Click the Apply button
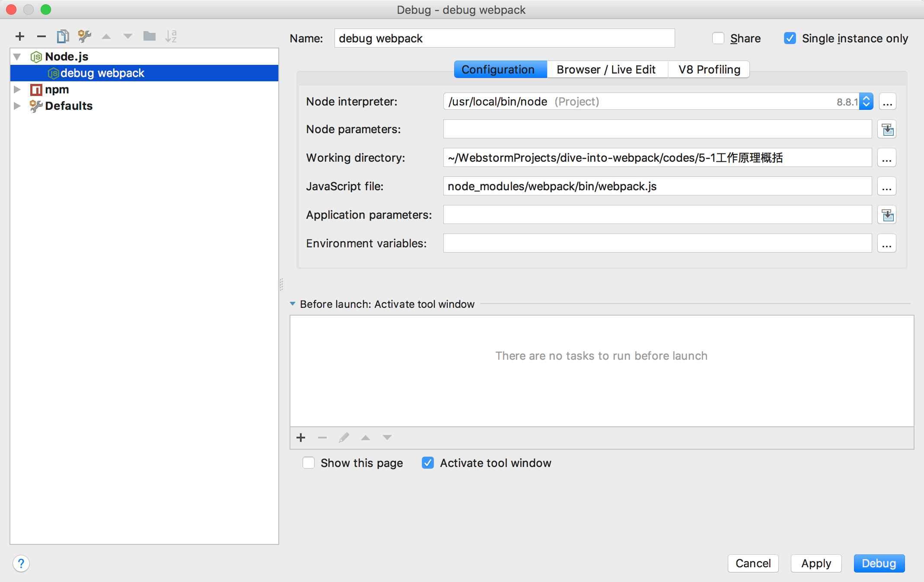This screenshot has width=924, height=582. (816, 563)
